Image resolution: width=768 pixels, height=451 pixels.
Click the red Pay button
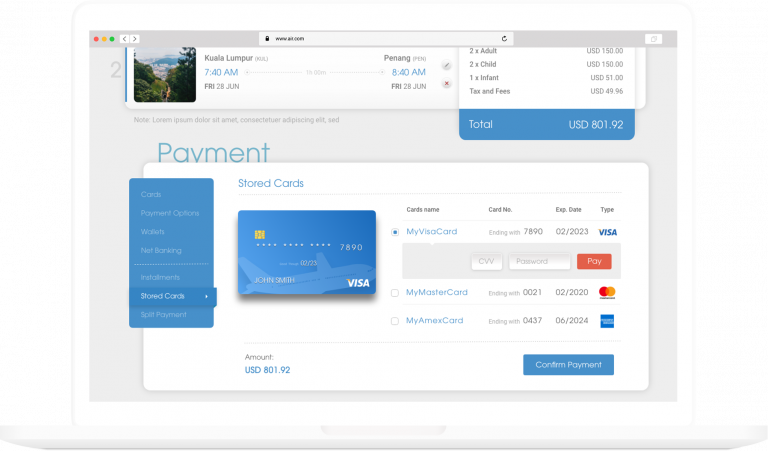tap(594, 261)
